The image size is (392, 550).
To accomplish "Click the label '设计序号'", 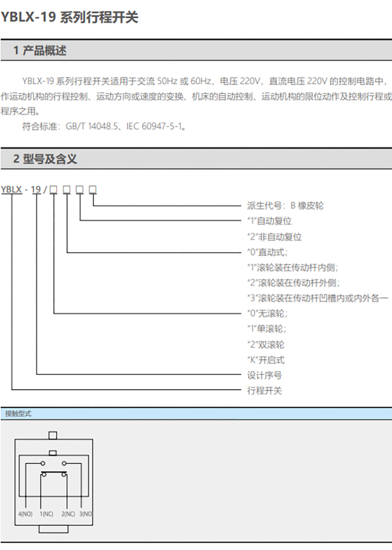I will 265,375.
